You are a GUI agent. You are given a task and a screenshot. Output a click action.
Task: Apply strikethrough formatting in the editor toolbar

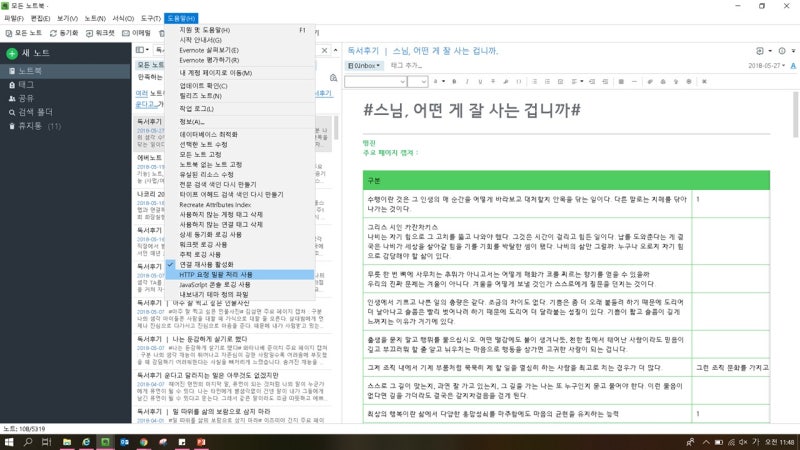[493, 82]
